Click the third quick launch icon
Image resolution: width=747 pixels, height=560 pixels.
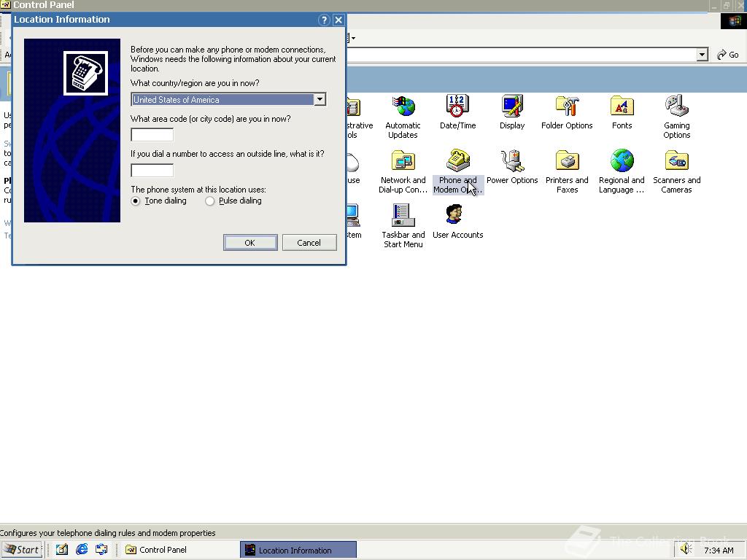coord(101,549)
